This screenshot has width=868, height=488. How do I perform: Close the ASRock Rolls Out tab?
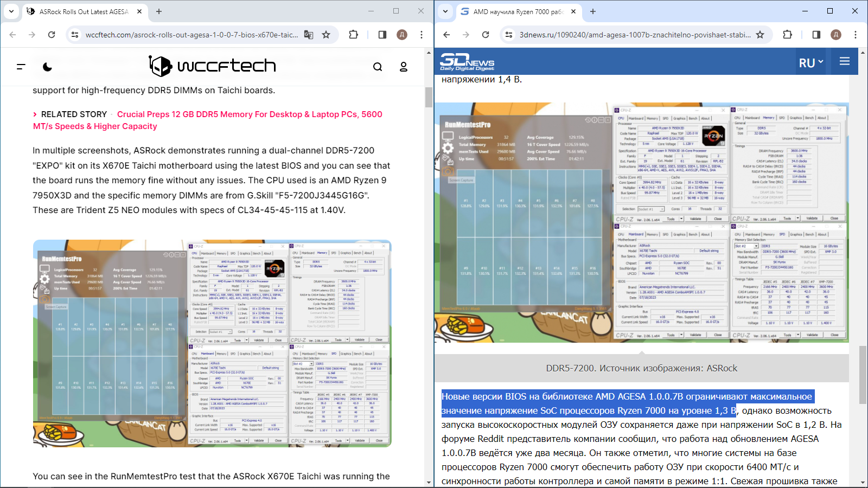tap(139, 11)
